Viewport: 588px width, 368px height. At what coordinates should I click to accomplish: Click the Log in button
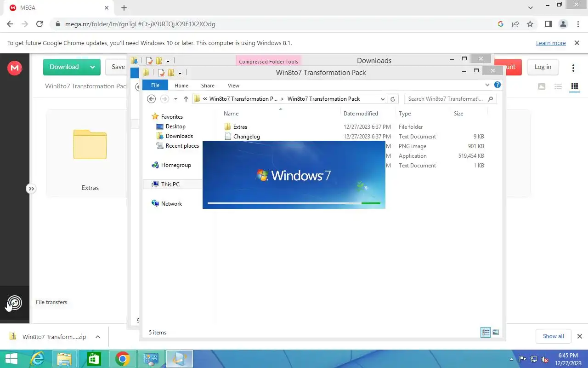coord(543,67)
